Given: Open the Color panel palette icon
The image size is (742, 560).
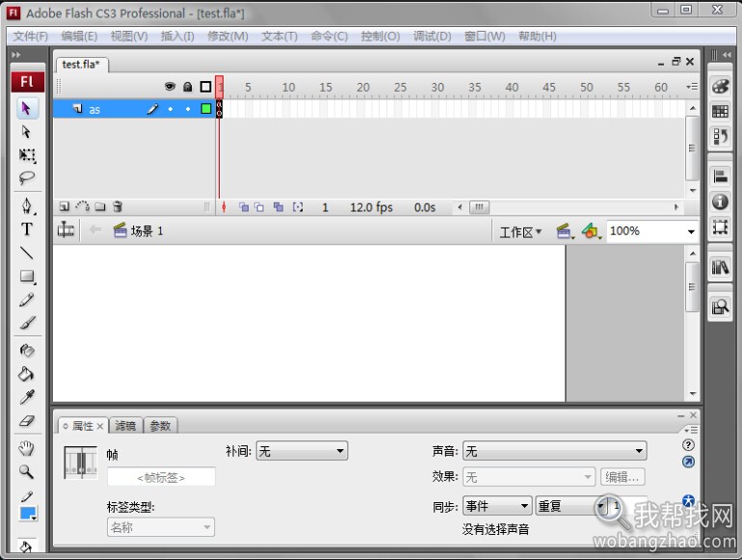Looking at the screenshot, I should (720, 86).
